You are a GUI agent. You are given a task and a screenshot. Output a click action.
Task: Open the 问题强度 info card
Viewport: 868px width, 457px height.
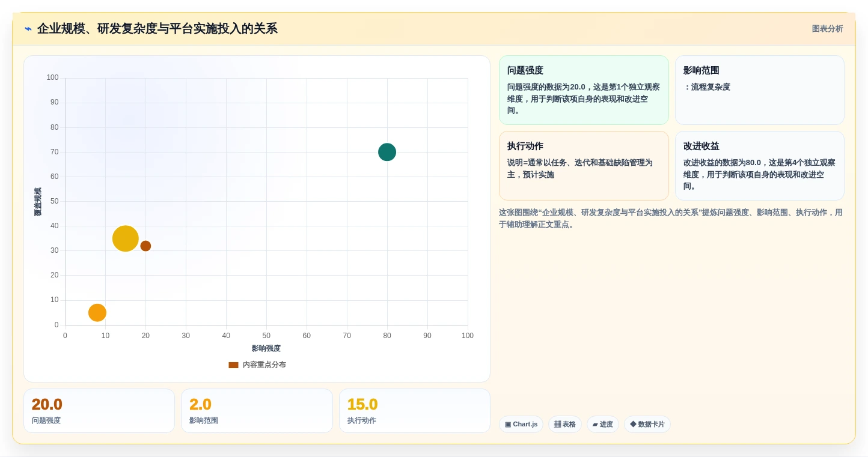(x=584, y=90)
